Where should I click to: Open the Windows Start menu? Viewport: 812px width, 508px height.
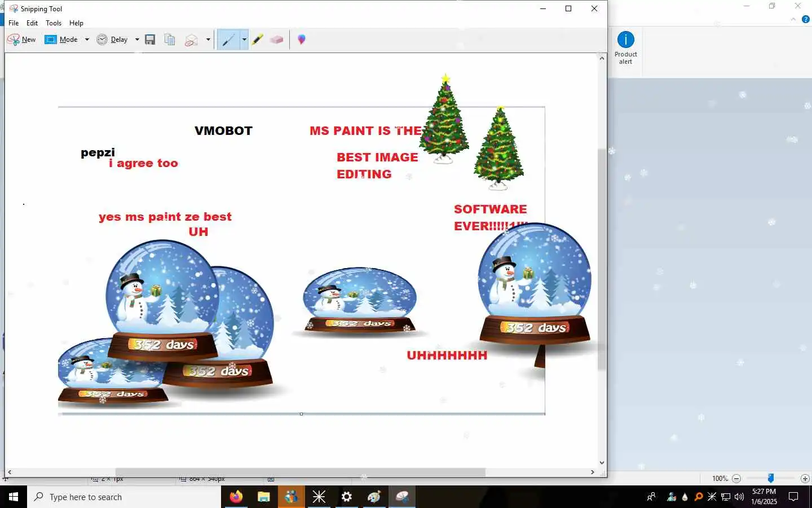click(14, 497)
